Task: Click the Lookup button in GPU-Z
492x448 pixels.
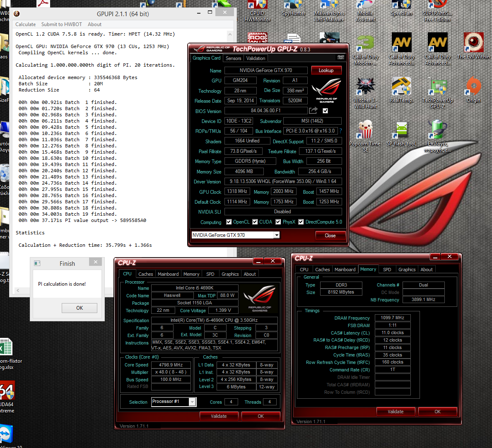Action: [326, 70]
